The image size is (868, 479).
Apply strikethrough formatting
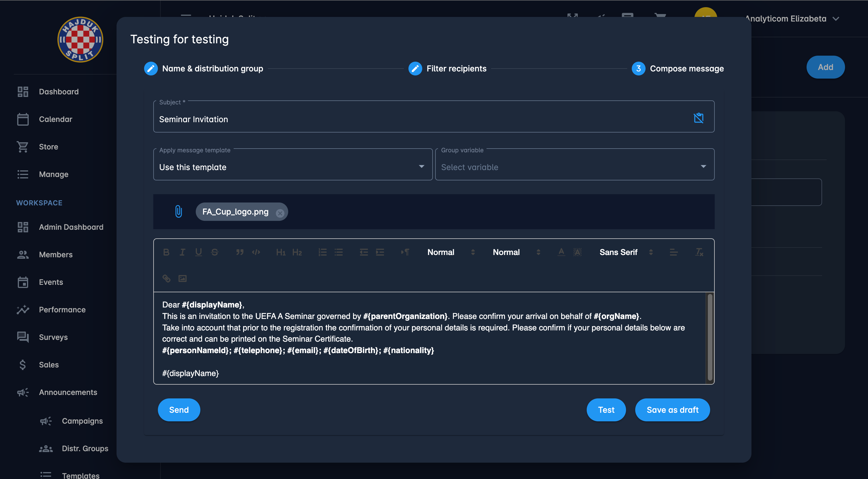215,252
